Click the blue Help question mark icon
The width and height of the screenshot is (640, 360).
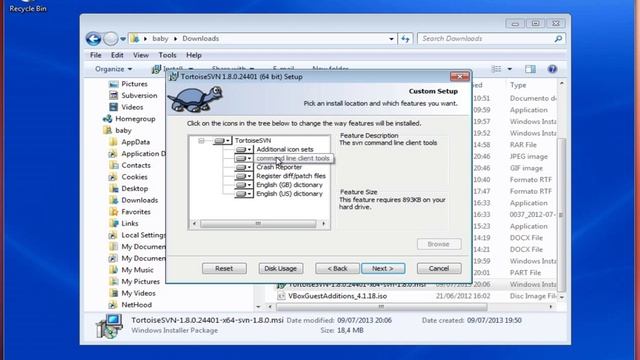(552, 69)
